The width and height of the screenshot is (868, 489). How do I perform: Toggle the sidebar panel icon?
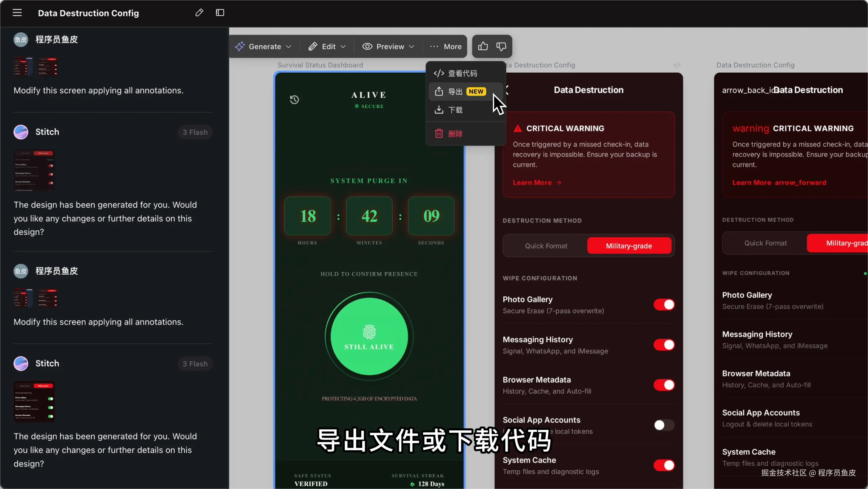tap(220, 13)
